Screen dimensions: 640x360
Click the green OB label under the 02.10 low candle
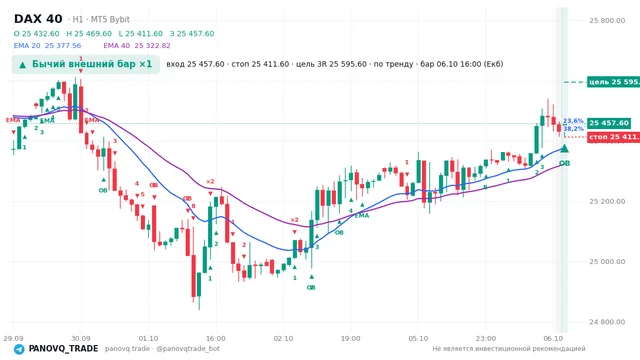(311, 288)
